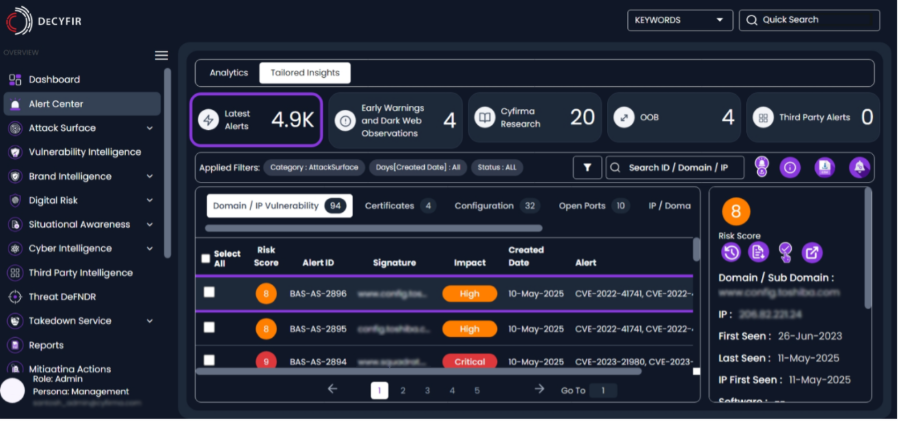
Task: Click the download report icon in filter bar
Action: [825, 168]
